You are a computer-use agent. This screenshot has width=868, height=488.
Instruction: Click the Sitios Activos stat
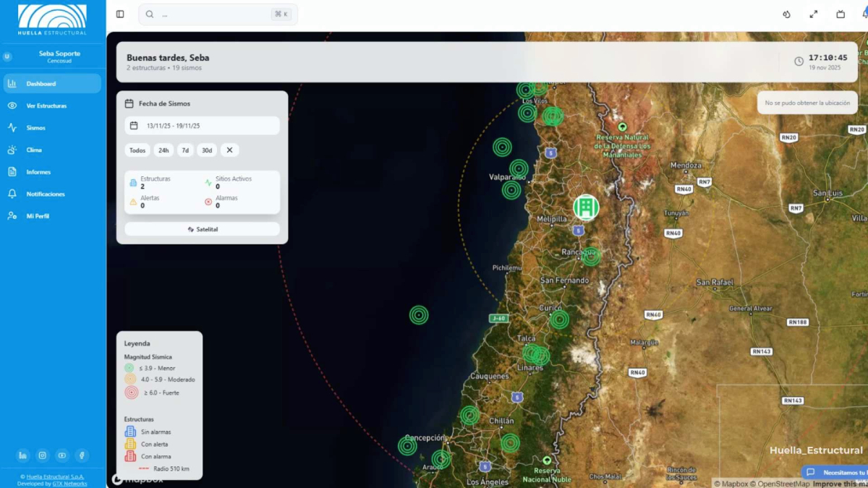[x=229, y=182]
